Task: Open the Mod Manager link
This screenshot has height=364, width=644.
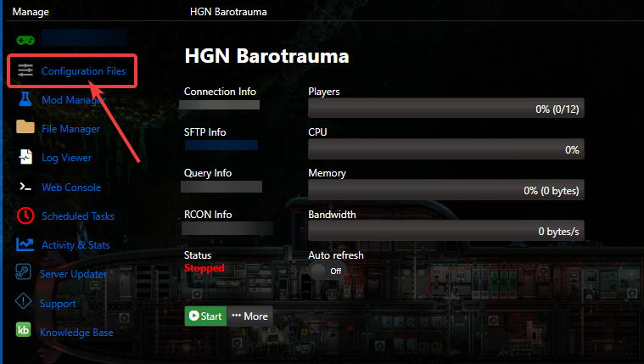Action: coord(74,100)
